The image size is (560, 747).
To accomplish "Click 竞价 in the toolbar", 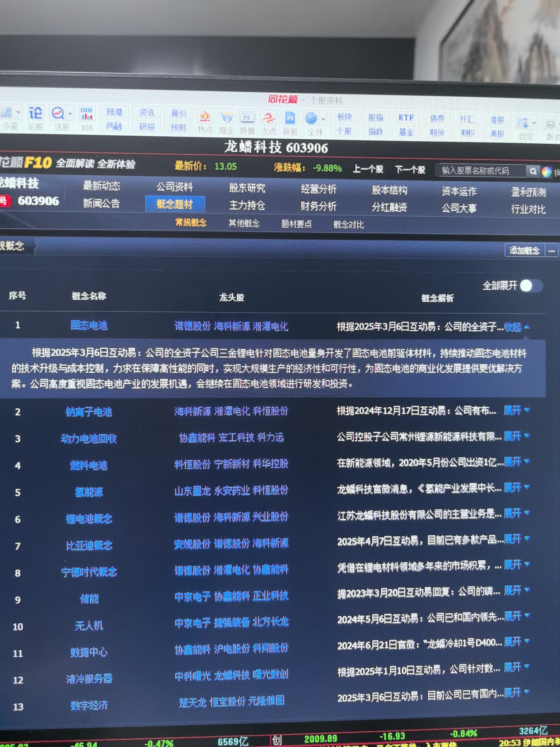I will [178, 113].
